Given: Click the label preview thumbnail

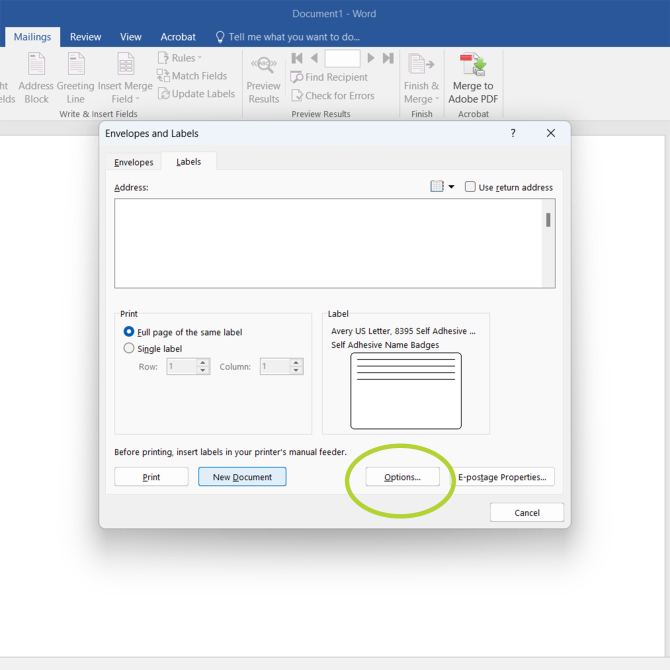Looking at the screenshot, I should [x=406, y=391].
